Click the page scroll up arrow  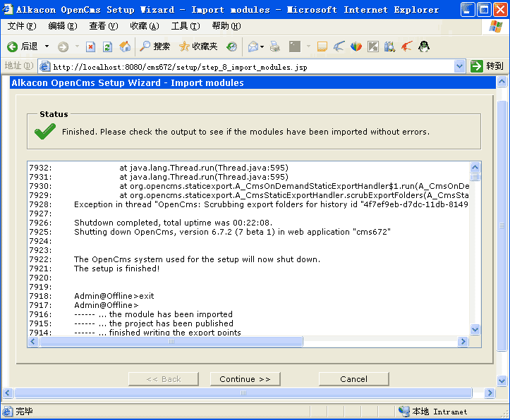click(502, 82)
